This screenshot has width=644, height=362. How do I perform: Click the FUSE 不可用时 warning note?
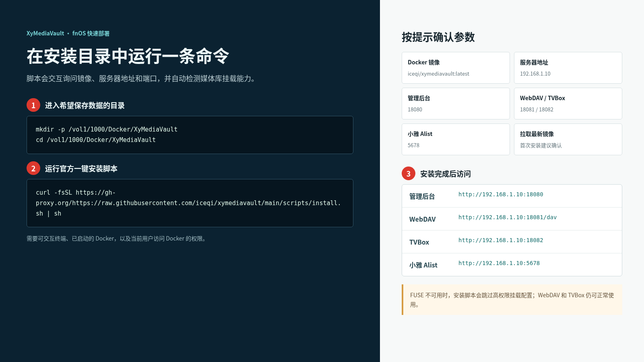coord(512,300)
